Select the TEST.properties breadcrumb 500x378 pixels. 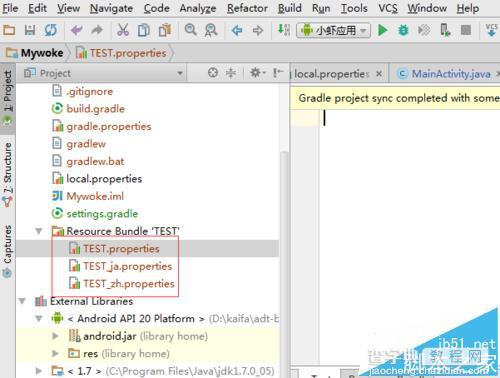pyautogui.click(x=121, y=53)
